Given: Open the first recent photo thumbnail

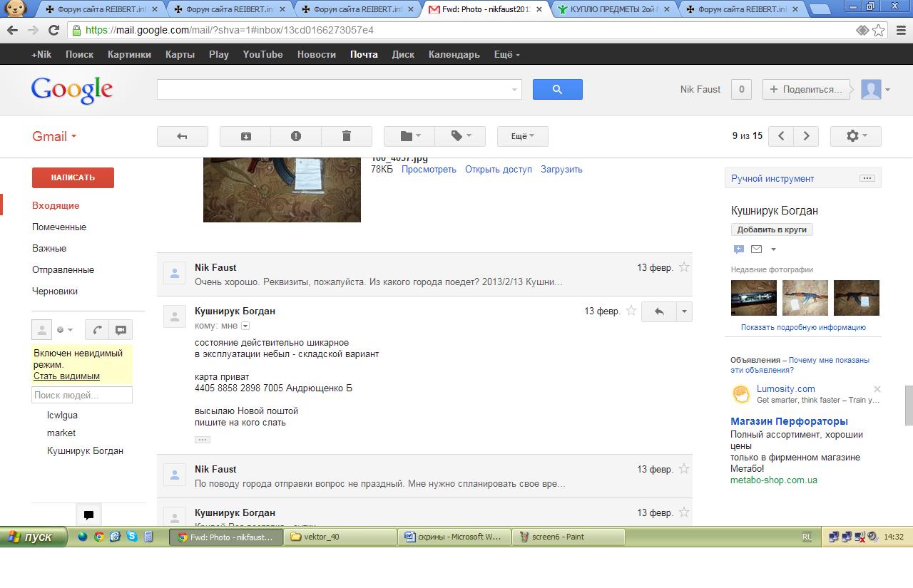Looking at the screenshot, I should click(754, 298).
